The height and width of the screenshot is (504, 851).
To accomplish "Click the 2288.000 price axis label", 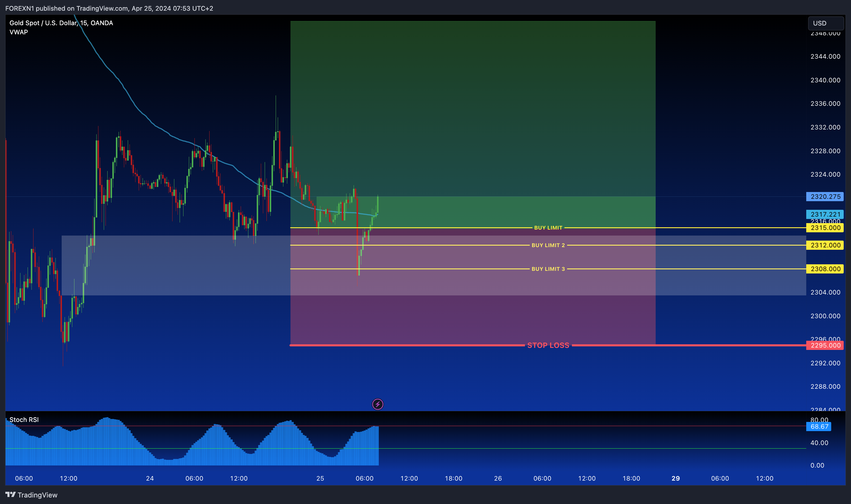I will pos(825,386).
